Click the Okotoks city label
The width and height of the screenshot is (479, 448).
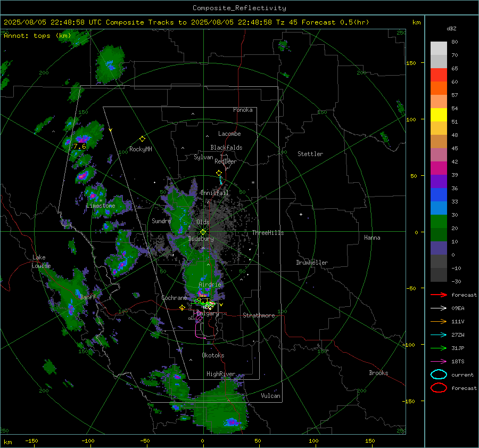[x=213, y=355]
